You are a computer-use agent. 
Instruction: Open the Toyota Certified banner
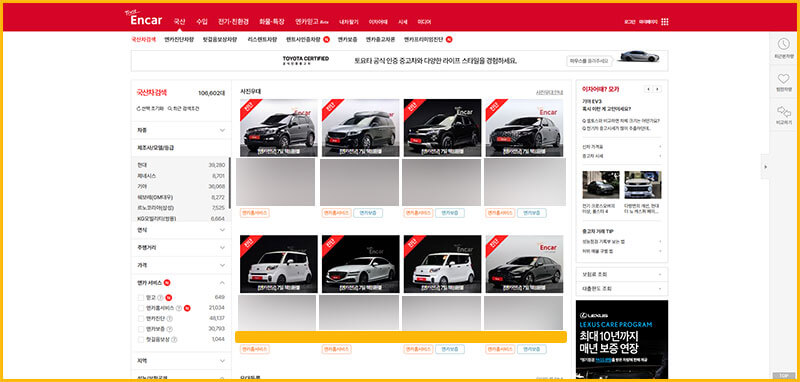(x=399, y=61)
